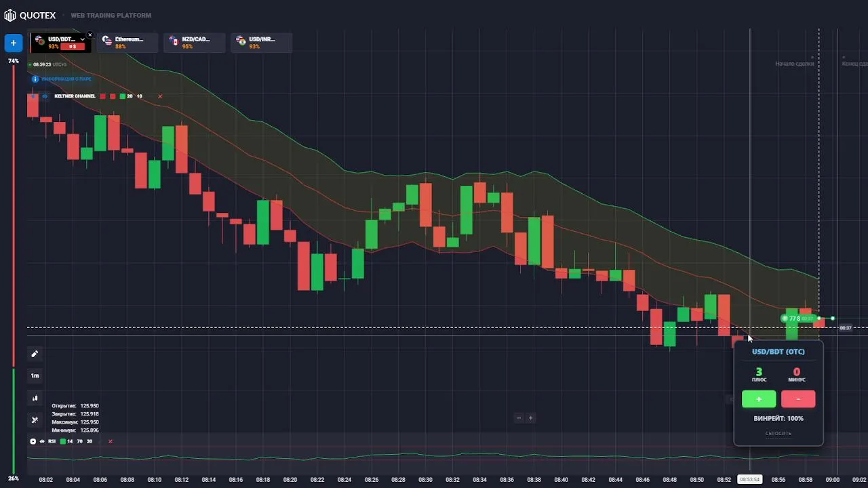Click Keltner period value 20
This screenshot has height=488, width=868.
tap(130, 96)
